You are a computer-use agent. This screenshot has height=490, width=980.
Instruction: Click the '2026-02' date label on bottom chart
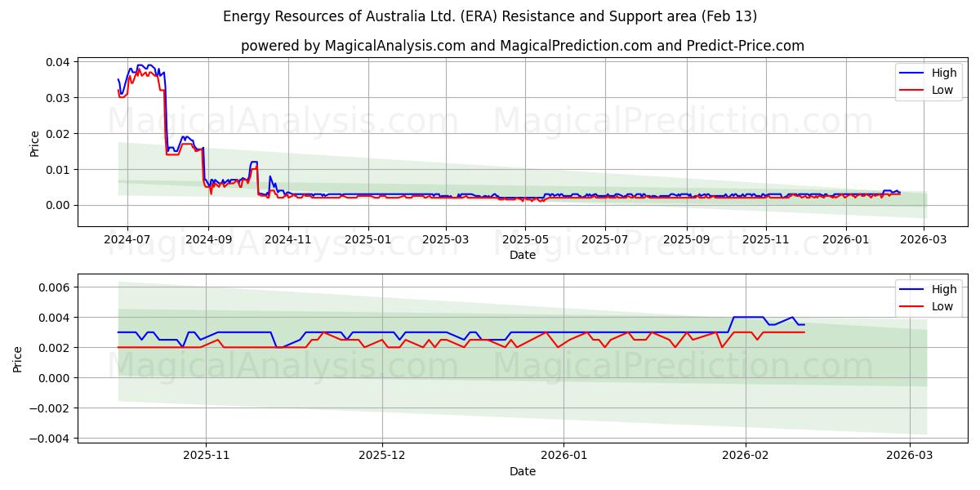point(746,457)
